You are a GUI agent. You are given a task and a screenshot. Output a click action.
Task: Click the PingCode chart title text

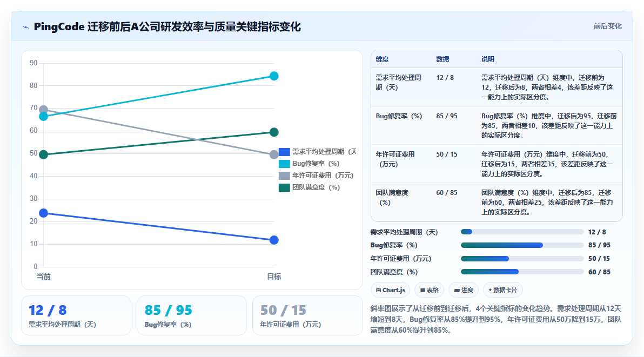click(167, 27)
